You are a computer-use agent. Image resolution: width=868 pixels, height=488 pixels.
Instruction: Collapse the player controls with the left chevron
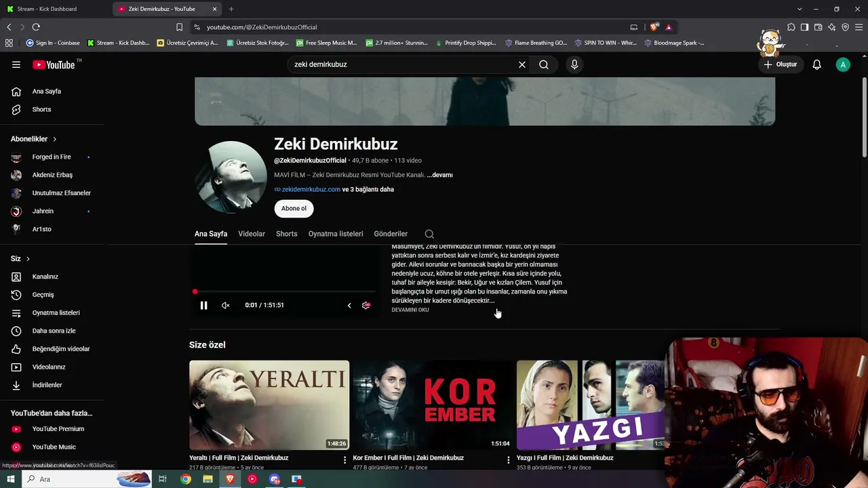349,305
